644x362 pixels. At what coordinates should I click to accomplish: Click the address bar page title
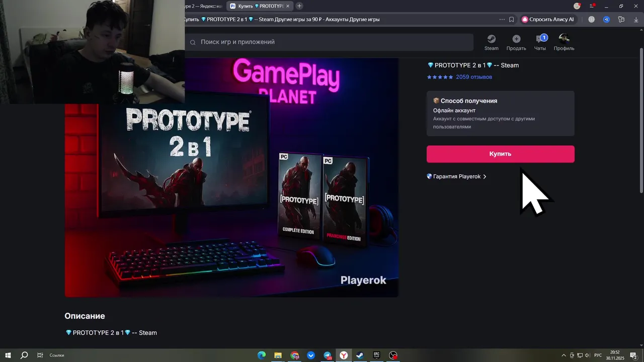282,19
